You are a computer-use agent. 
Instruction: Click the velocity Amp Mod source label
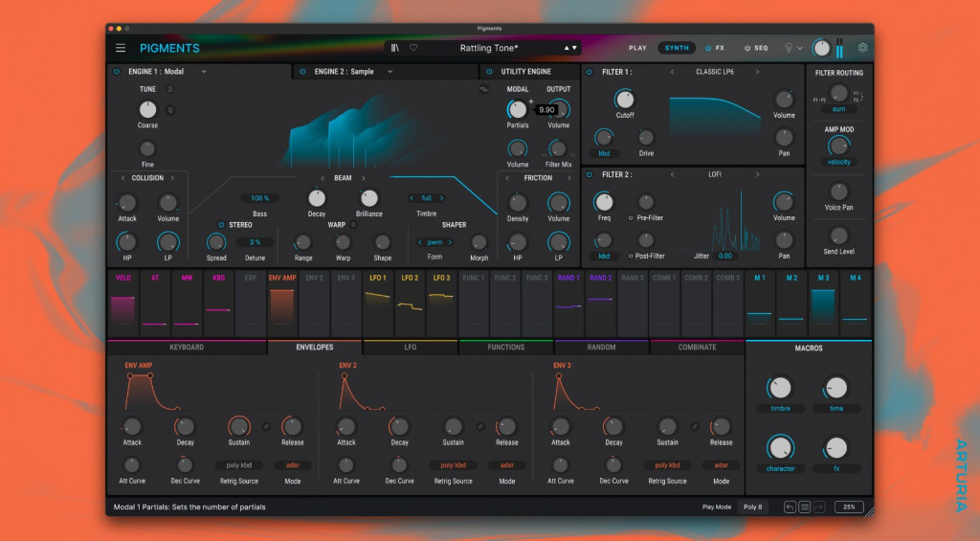[838, 162]
